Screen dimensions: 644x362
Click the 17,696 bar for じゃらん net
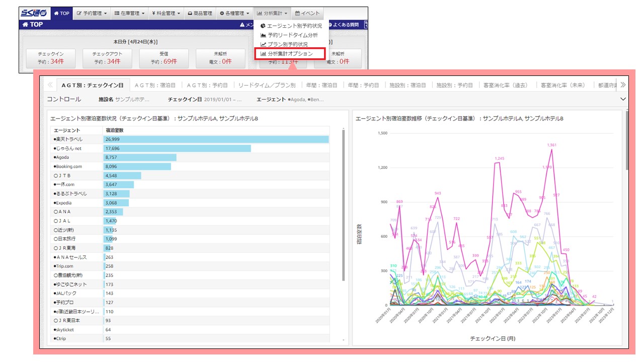click(x=177, y=148)
